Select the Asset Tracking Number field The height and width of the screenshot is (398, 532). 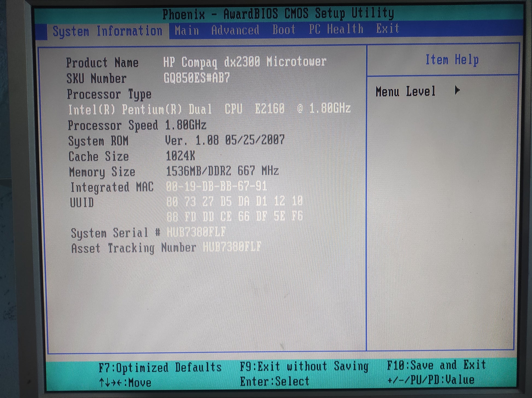click(232, 247)
